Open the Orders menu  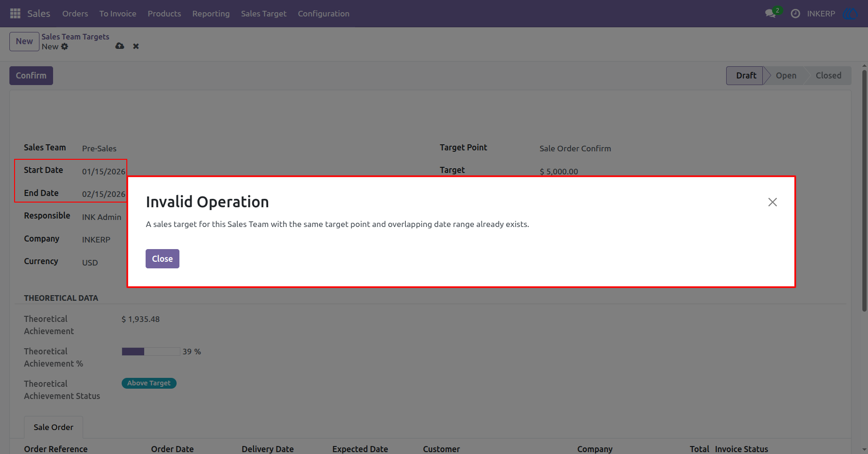coord(75,14)
